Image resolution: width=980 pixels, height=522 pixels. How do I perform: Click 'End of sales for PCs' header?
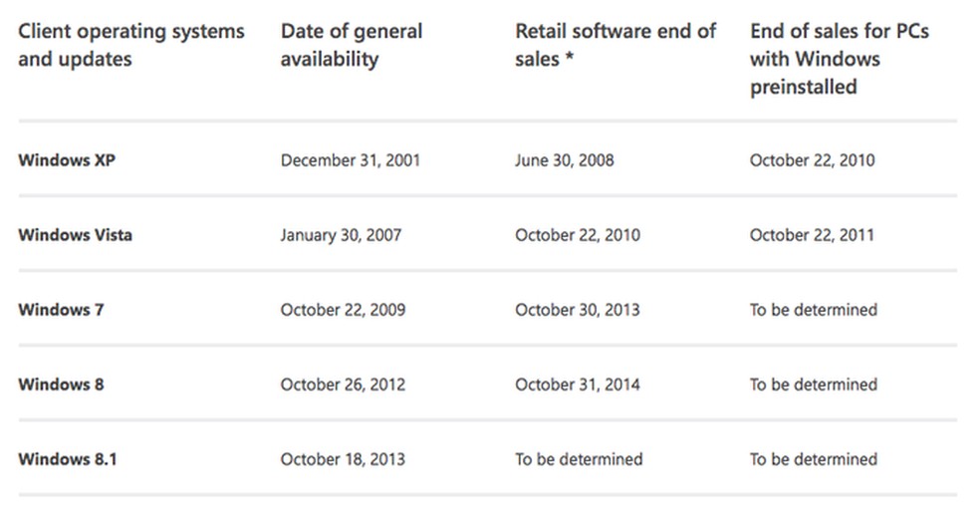(x=839, y=59)
